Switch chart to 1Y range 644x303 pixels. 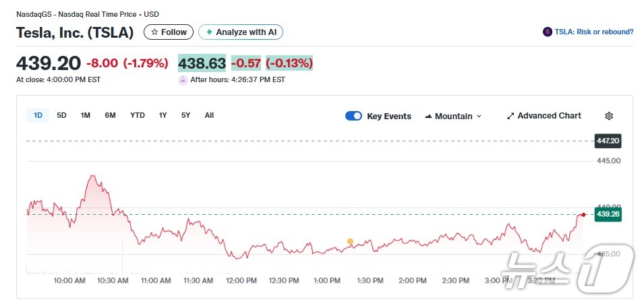pyautogui.click(x=163, y=115)
